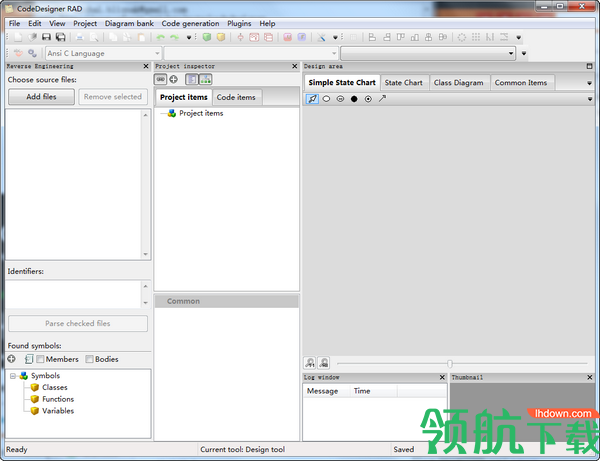
Task: Click the Align right toolbar icon
Action: coord(387,37)
